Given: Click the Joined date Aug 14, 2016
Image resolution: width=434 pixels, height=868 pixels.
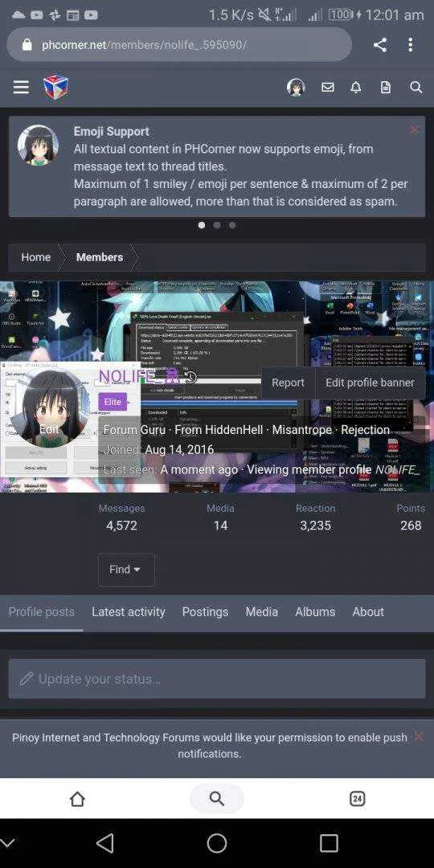Looking at the screenshot, I should [x=179, y=449].
